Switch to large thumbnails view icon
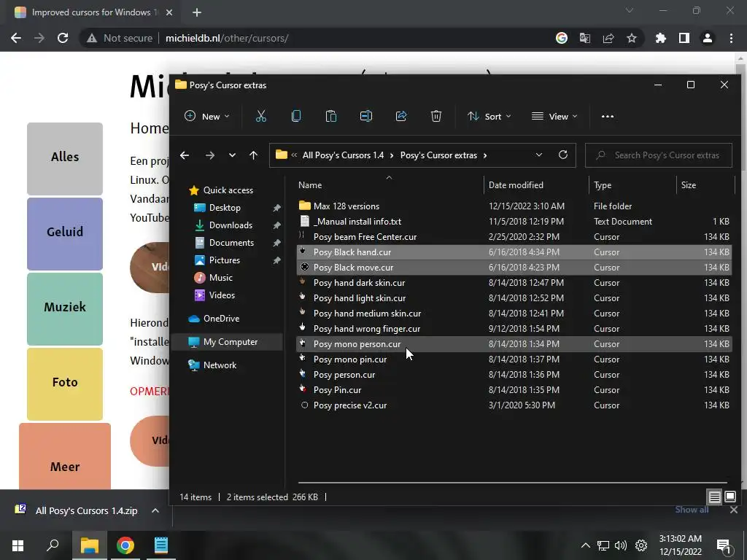Screen dimensions: 747x560 729,497
